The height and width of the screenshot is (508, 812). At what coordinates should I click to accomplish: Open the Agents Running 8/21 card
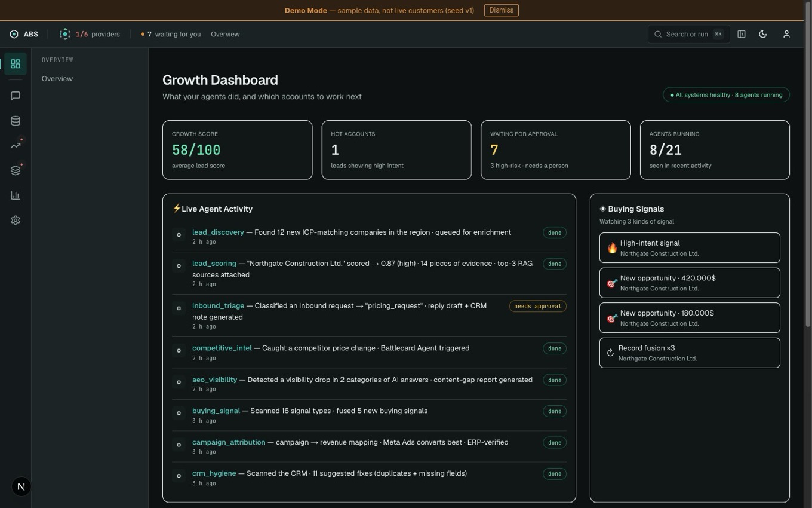coord(715,150)
